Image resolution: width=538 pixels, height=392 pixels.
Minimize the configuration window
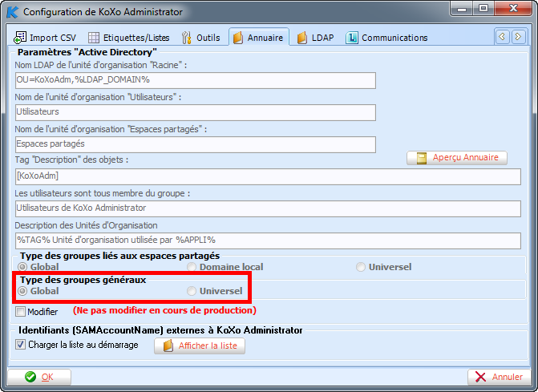point(462,8)
